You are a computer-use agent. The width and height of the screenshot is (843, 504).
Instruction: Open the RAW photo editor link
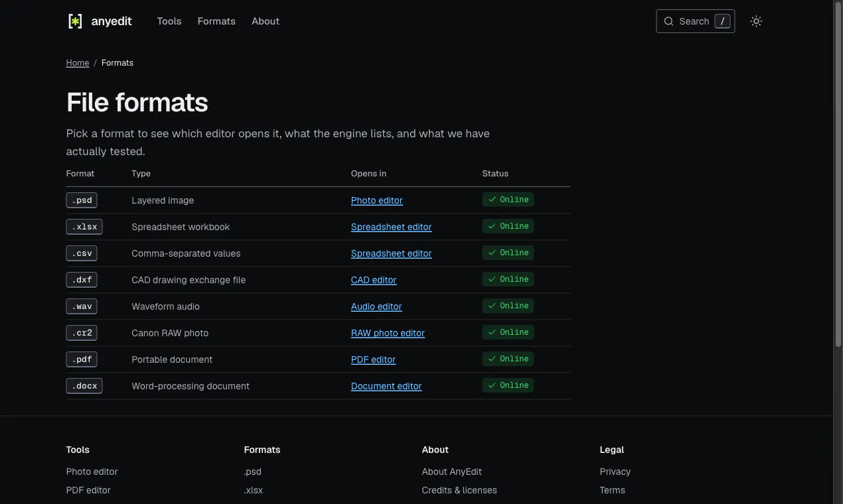click(x=388, y=333)
